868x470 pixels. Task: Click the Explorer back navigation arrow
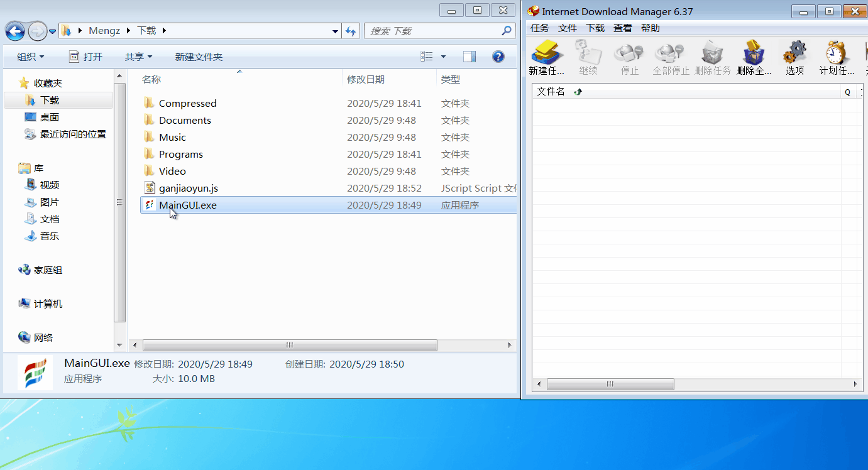pyautogui.click(x=15, y=31)
